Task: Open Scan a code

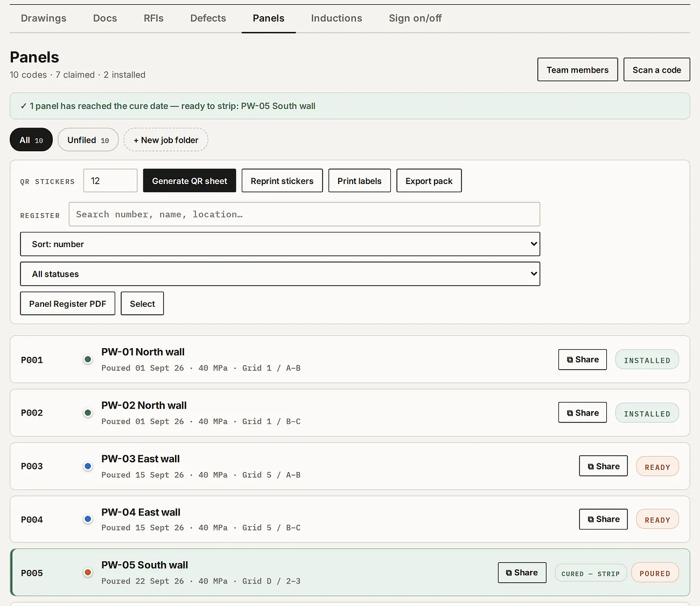Action: tap(656, 70)
